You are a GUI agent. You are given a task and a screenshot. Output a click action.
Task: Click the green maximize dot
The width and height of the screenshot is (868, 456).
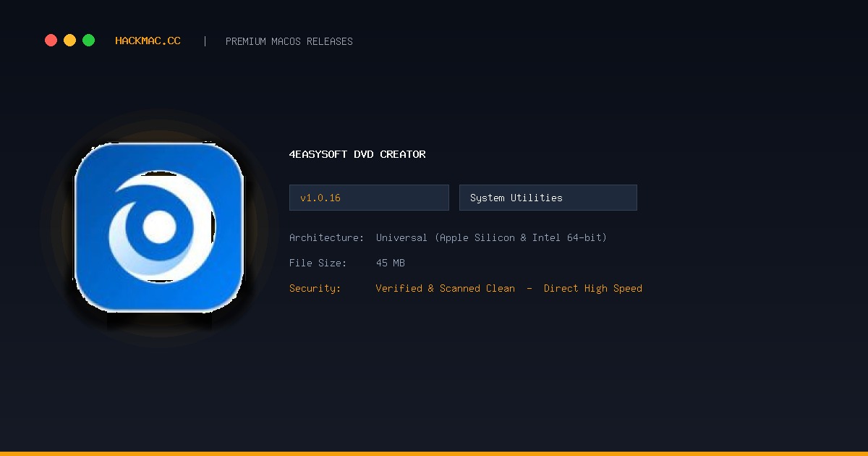[88, 41]
